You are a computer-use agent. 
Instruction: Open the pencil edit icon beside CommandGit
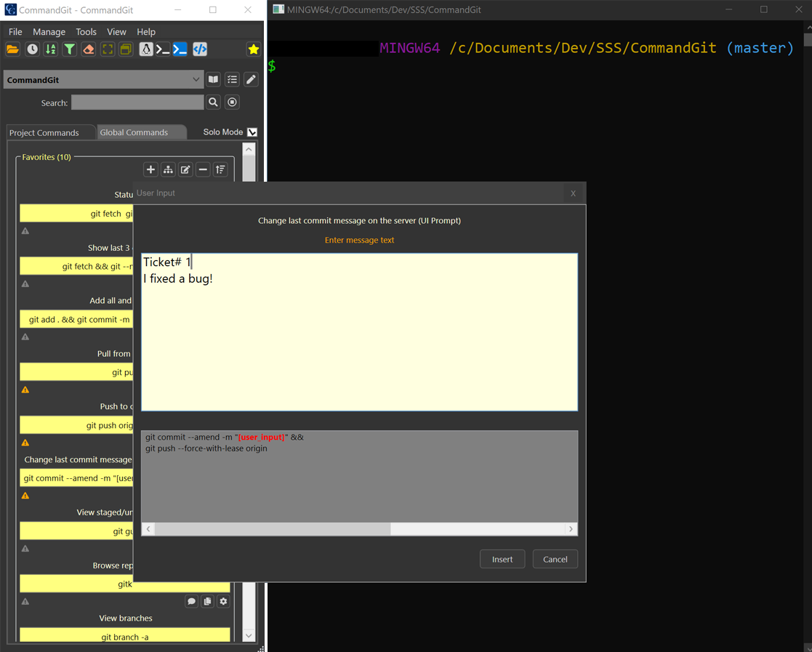tap(250, 79)
